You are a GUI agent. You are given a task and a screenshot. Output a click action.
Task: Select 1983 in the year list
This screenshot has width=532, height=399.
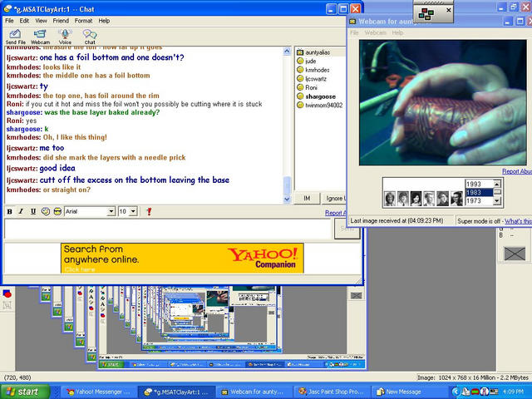coord(479,192)
